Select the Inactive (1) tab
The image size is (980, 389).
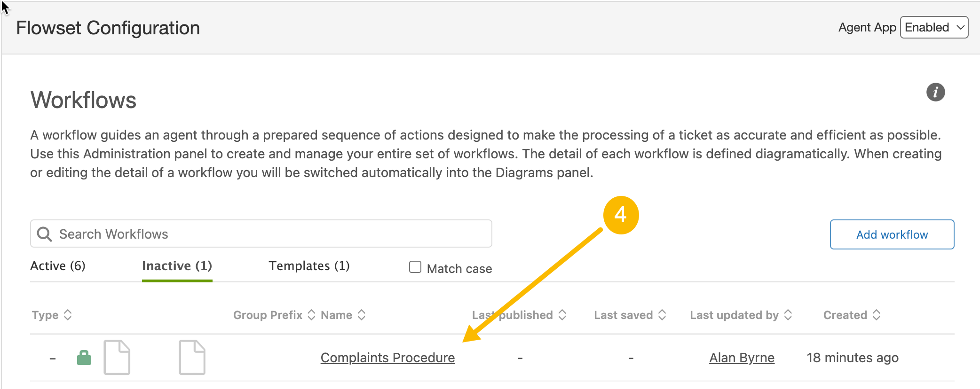click(177, 266)
